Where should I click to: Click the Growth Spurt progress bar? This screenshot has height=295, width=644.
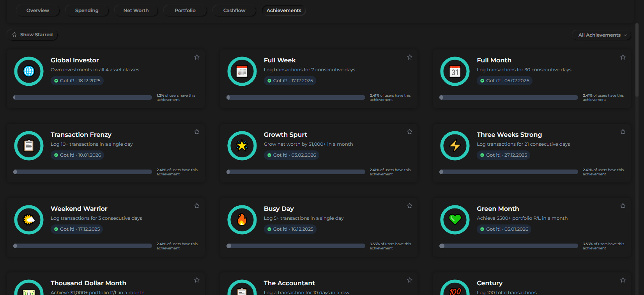(x=296, y=172)
